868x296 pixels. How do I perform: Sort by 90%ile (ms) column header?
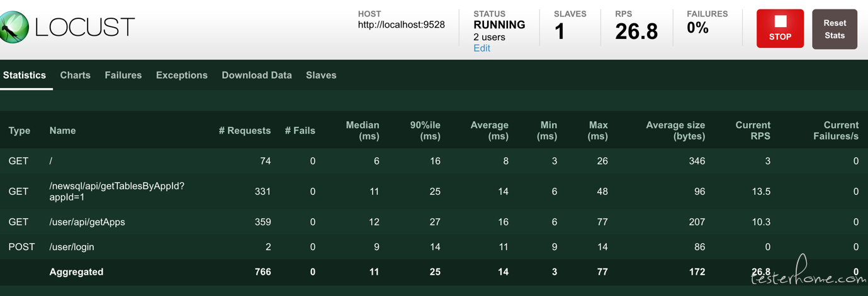(425, 131)
